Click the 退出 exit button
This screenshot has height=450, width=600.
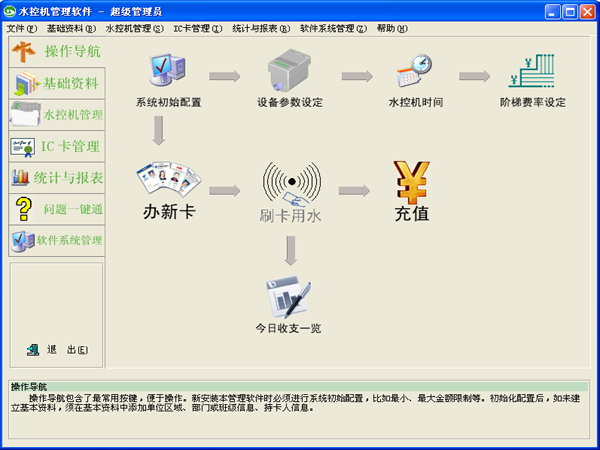pos(58,349)
